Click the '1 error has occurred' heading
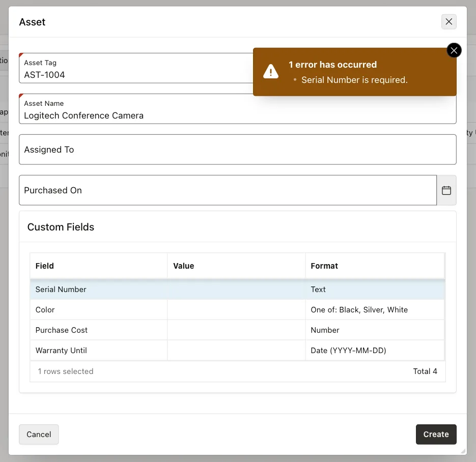This screenshot has height=462, width=476. pos(332,65)
